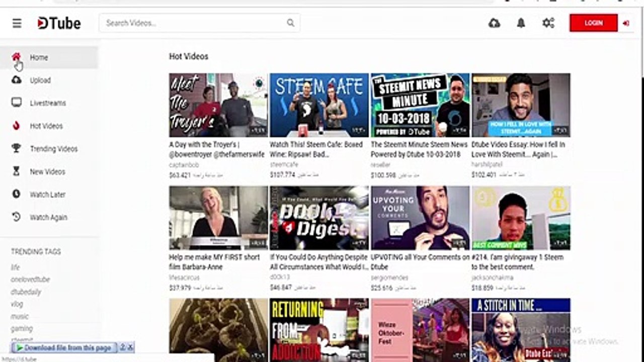The image size is (644, 362).
Task: Click title #214. I'am giving away 1 Steem
Action: 517,262
